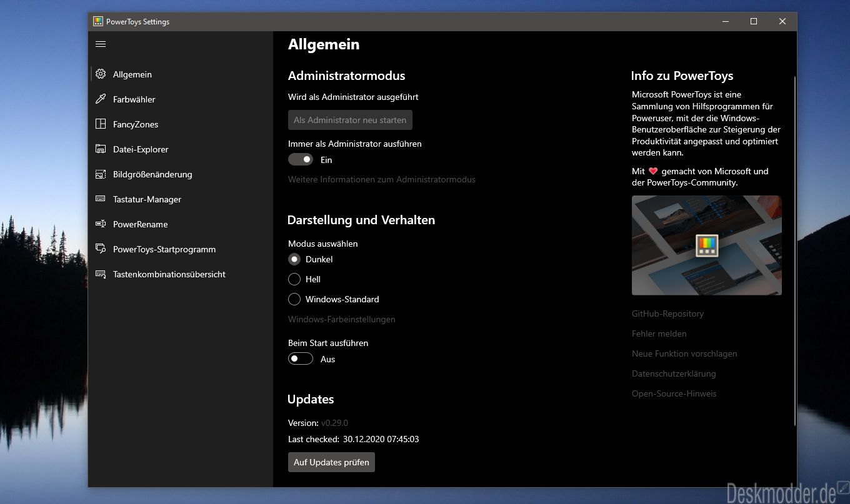Toggle Immer als Administrator ausführen switch
Image resolution: width=850 pixels, height=504 pixels.
click(301, 160)
